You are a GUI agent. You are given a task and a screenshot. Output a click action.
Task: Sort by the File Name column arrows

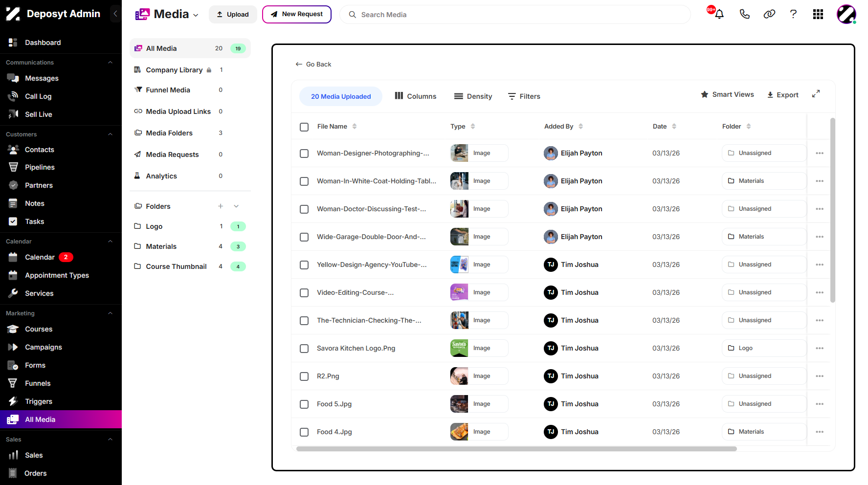coord(355,126)
